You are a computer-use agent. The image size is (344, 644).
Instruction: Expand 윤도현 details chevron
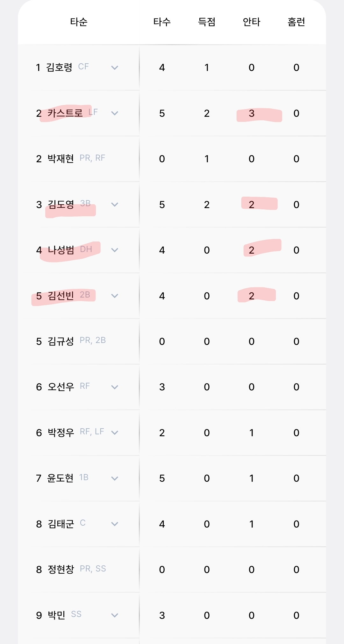pos(115,479)
